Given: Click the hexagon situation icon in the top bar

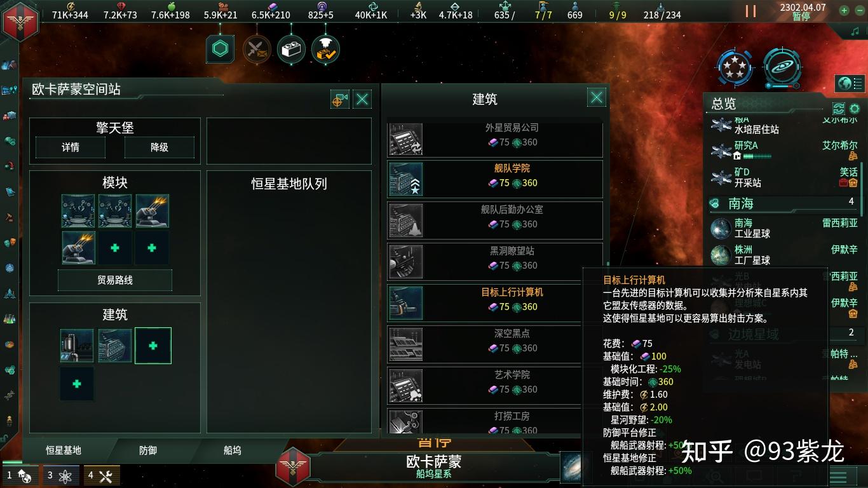Looking at the screenshot, I should 220,50.
